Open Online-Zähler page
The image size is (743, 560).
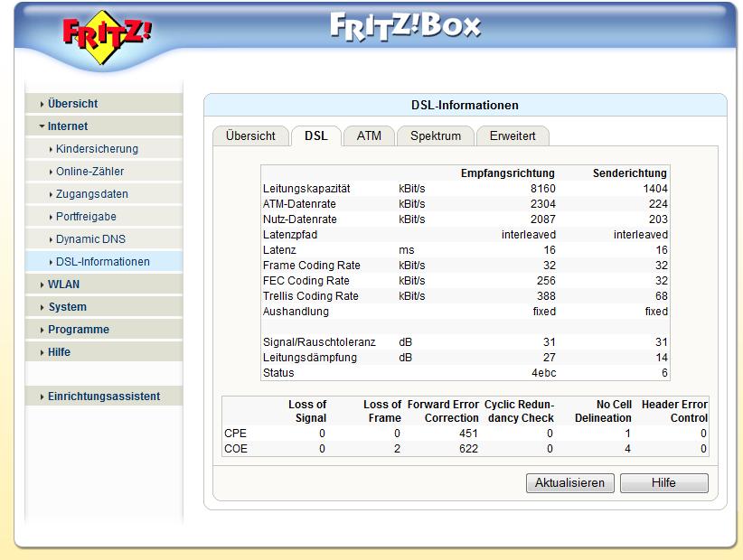coord(104,172)
